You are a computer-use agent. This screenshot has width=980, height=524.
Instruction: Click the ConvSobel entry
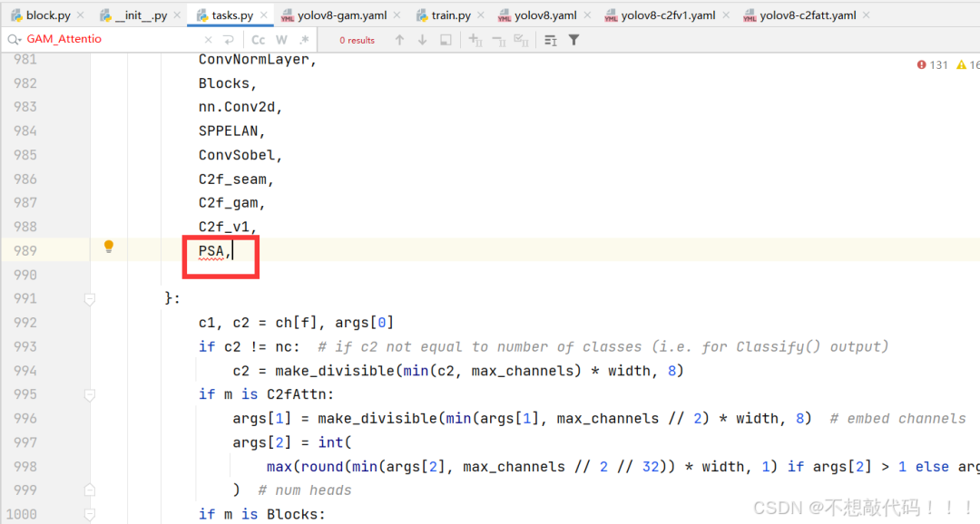[x=236, y=155]
